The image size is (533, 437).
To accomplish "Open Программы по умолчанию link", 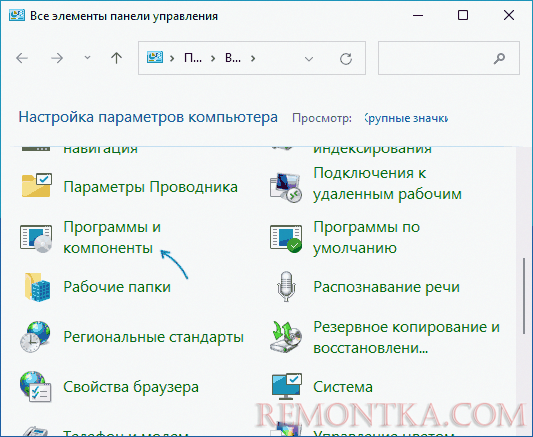I will tap(366, 238).
